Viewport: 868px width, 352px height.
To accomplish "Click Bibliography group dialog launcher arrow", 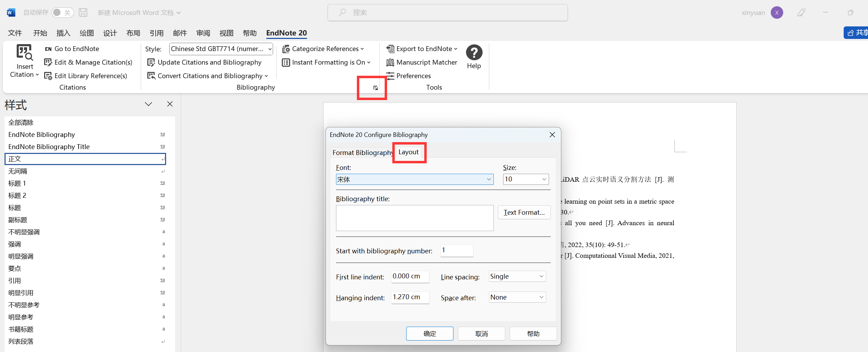I will (376, 88).
